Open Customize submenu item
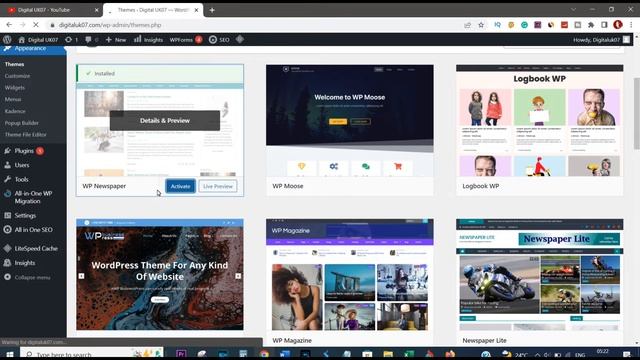Viewport: 640px width, 360px height. tap(17, 76)
